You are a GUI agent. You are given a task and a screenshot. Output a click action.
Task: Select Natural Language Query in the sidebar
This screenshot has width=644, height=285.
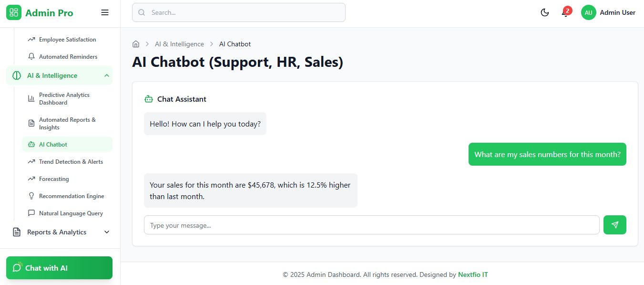pos(71,213)
